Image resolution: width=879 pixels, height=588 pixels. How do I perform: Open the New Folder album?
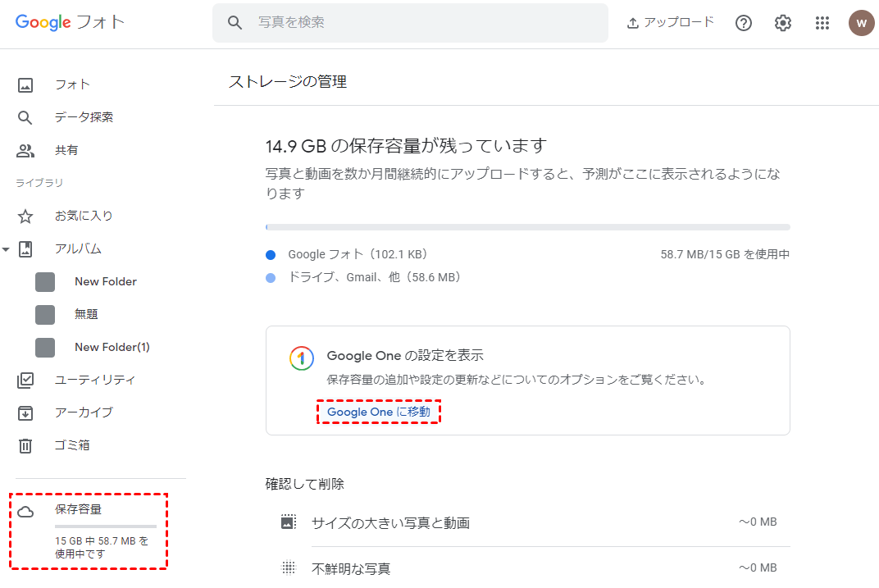click(105, 281)
